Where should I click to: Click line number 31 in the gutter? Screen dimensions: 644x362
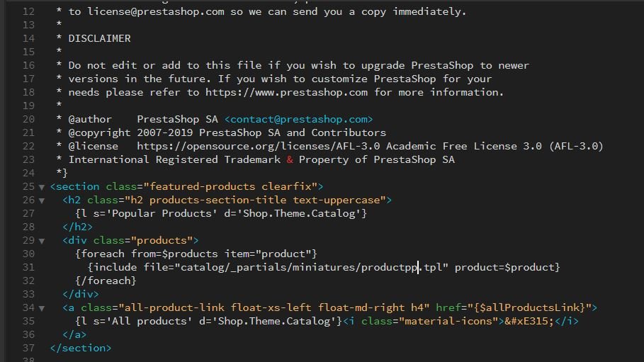(x=28, y=268)
